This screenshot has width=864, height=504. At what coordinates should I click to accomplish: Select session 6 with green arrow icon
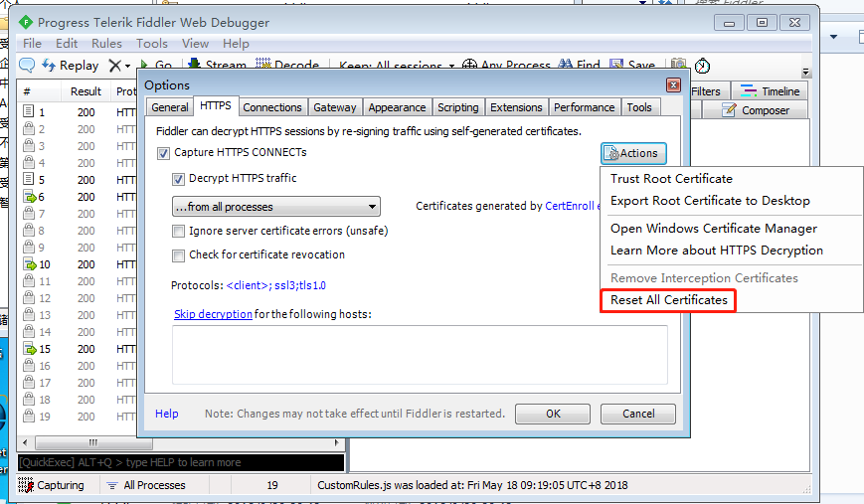pyautogui.click(x=29, y=196)
